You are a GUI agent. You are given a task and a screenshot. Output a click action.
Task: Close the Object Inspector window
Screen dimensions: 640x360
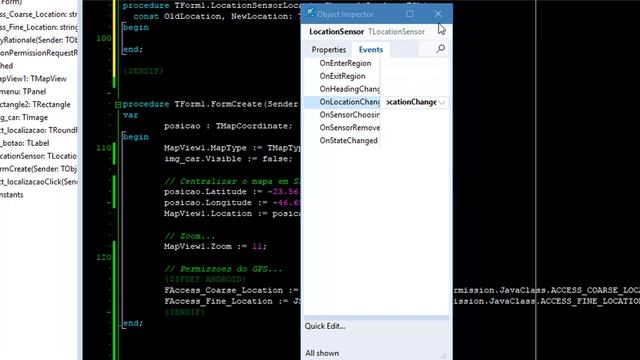pyautogui.click(x=438, y=14)
